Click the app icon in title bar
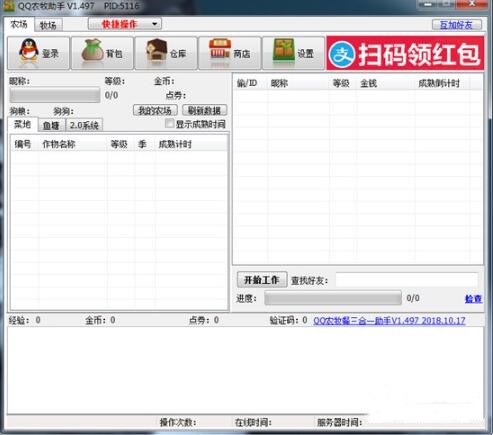The width and height of the screenshot is (493, 435). click(8, 6)
